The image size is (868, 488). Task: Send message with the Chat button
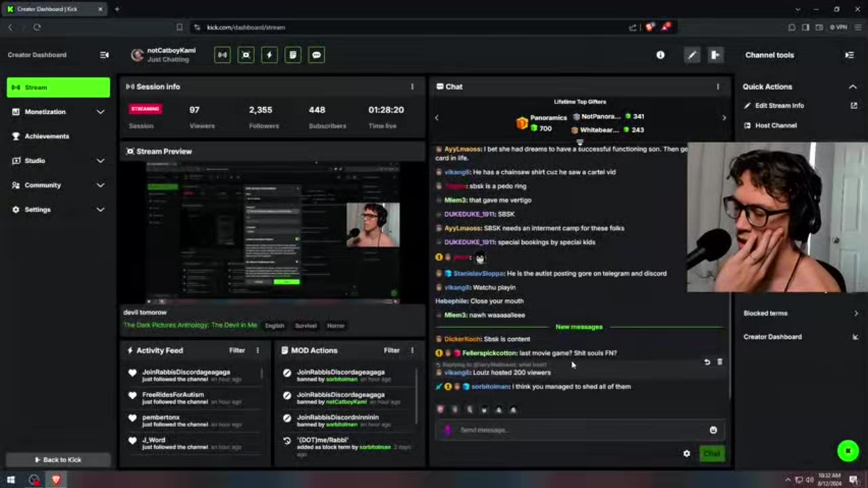(712, 453)
